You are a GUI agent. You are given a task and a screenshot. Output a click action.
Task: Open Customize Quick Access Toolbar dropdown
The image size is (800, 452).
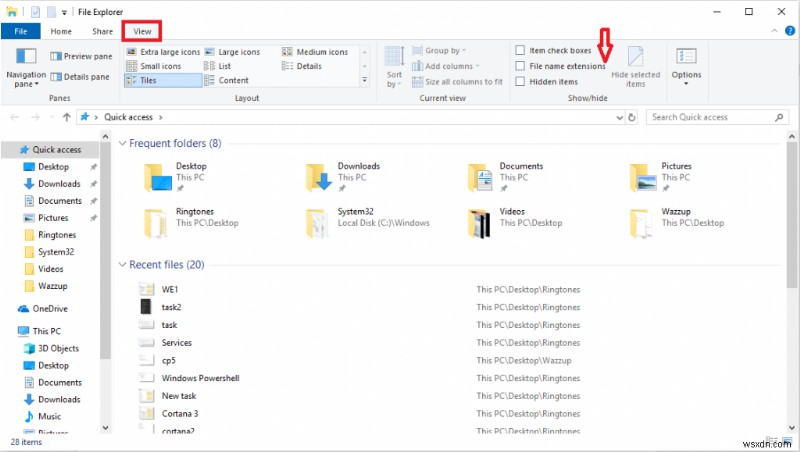(64, 12)
